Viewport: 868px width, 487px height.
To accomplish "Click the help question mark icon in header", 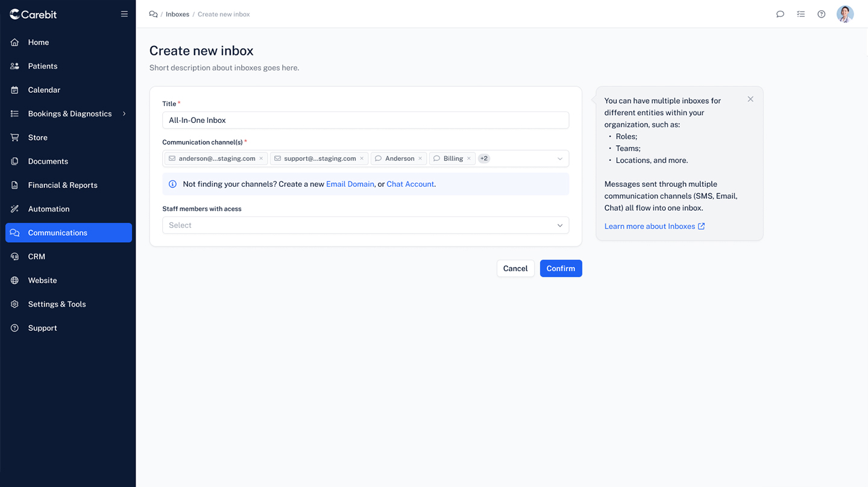I will (x=821, y=14).
